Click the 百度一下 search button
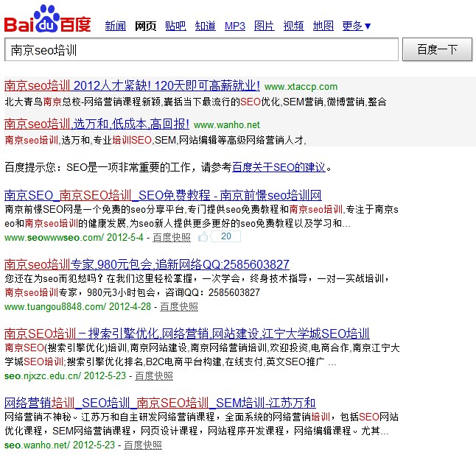This screenshot has height=455, width=476. click(437, 49)
